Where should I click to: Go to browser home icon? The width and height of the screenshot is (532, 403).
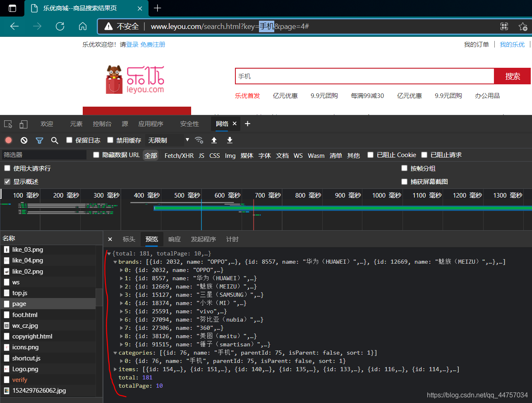point(83,26)
